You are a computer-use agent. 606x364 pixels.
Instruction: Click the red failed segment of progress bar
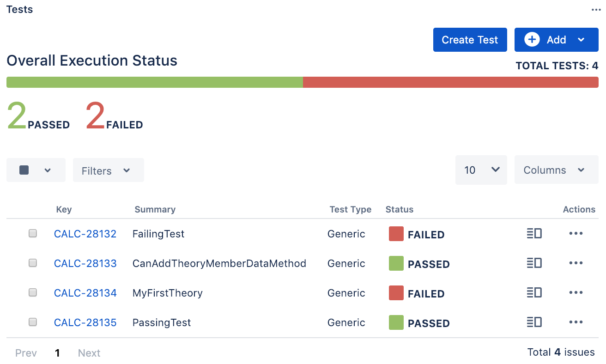click(x=451, y=82)
